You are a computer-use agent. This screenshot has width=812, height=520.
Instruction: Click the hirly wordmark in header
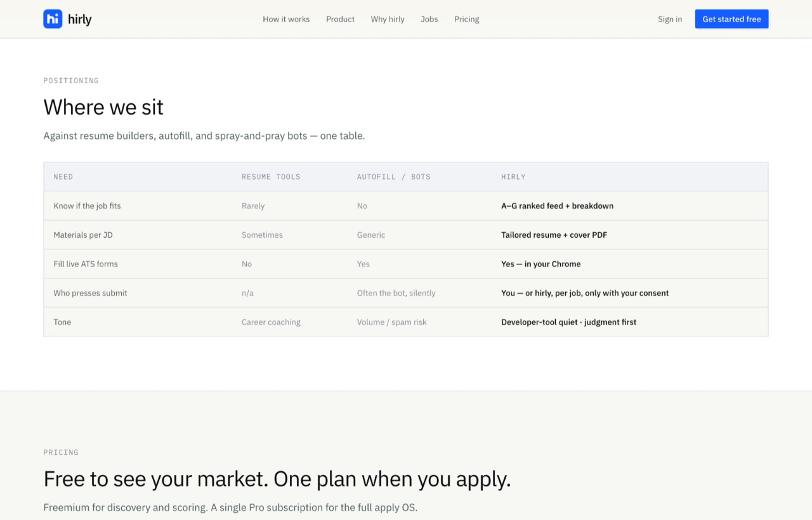pos(80,19)
